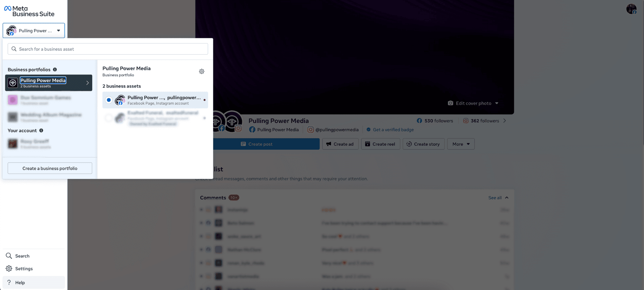Click the 362 followers Instagram count

(481, 121)
